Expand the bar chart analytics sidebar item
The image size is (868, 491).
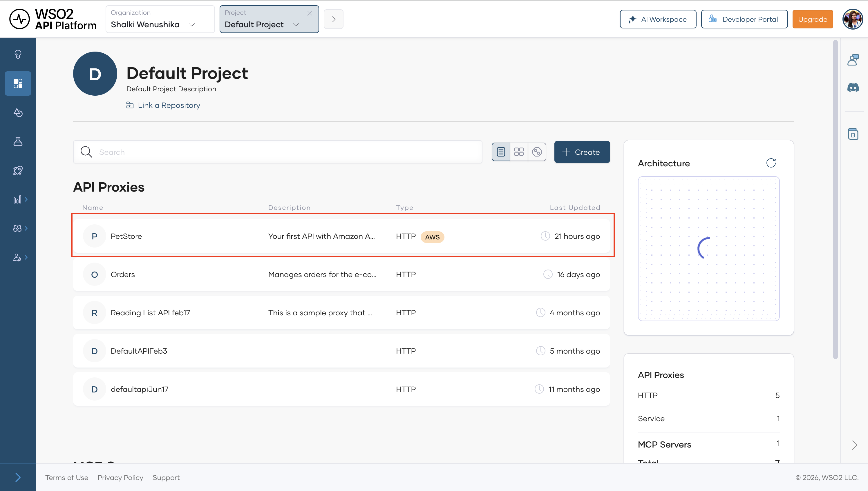coord(20,199)
